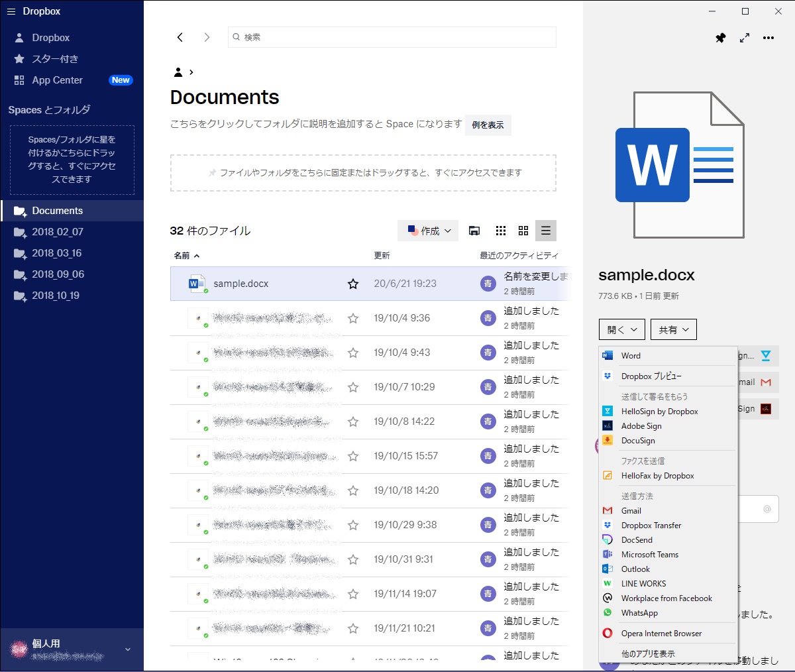Choose Dropbox Transfer in the menu
This screenshot has height=672, width=795.
(x=668, y=526)
